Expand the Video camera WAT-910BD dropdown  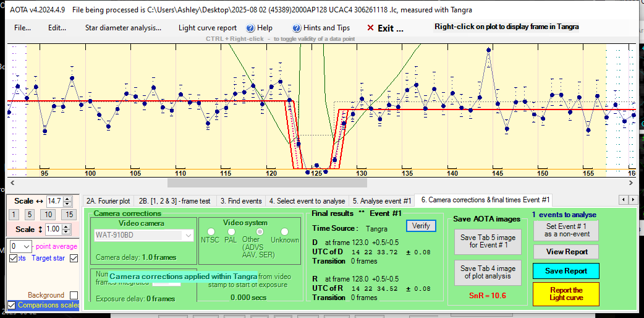click(189, 235)
